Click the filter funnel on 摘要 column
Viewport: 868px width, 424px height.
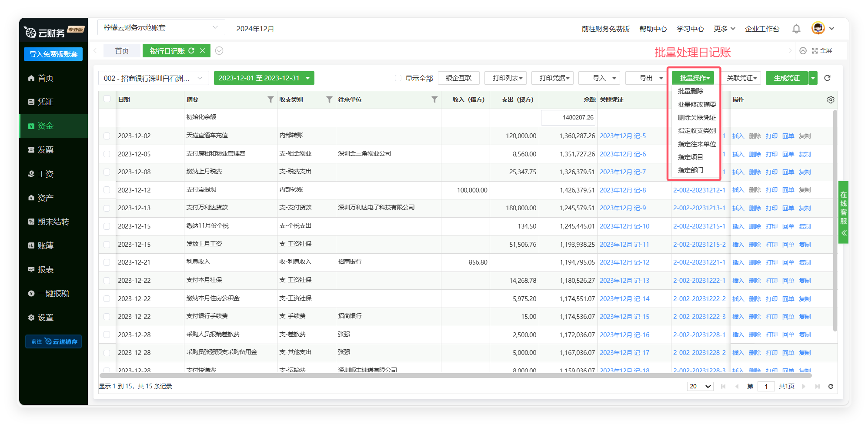(x=270, y=99)
